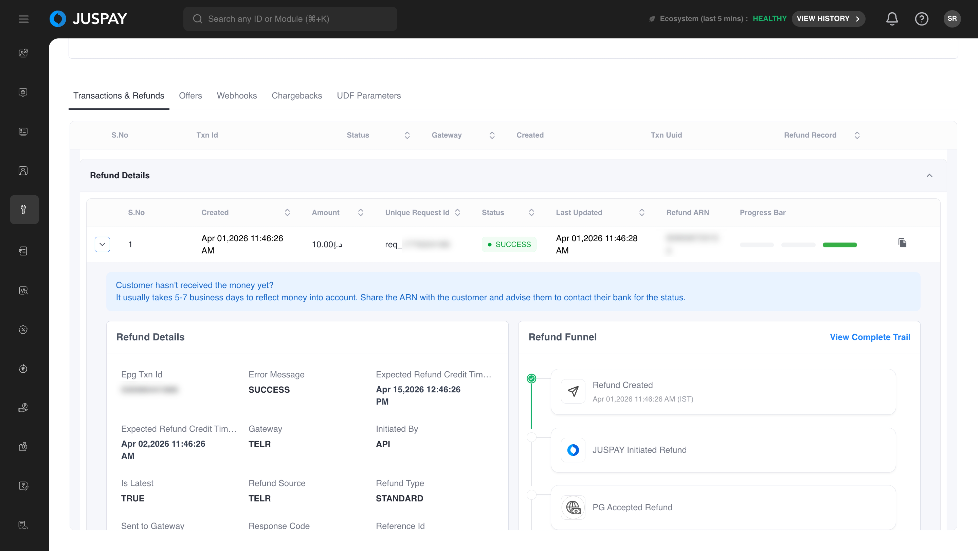Open the first sidebar icon with users

tap(23, 53)
